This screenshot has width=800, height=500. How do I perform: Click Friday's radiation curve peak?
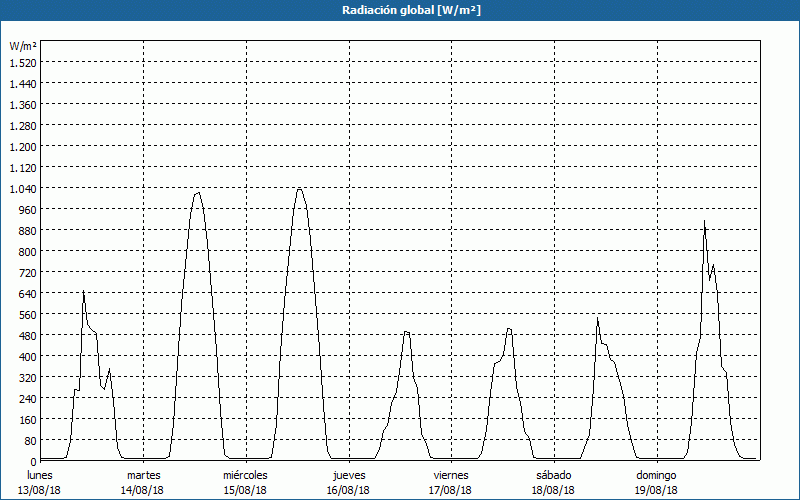point(509,329)
